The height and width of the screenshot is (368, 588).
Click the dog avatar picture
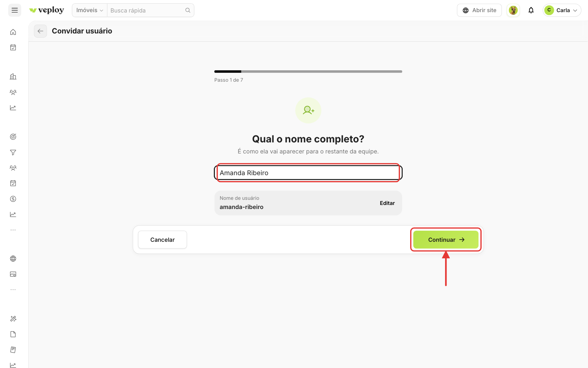pos(513,10)
